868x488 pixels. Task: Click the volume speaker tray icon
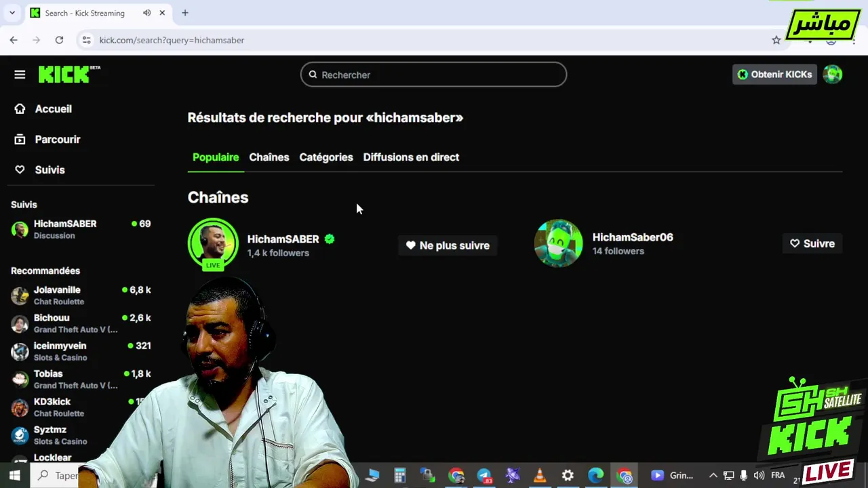(759, 476)
